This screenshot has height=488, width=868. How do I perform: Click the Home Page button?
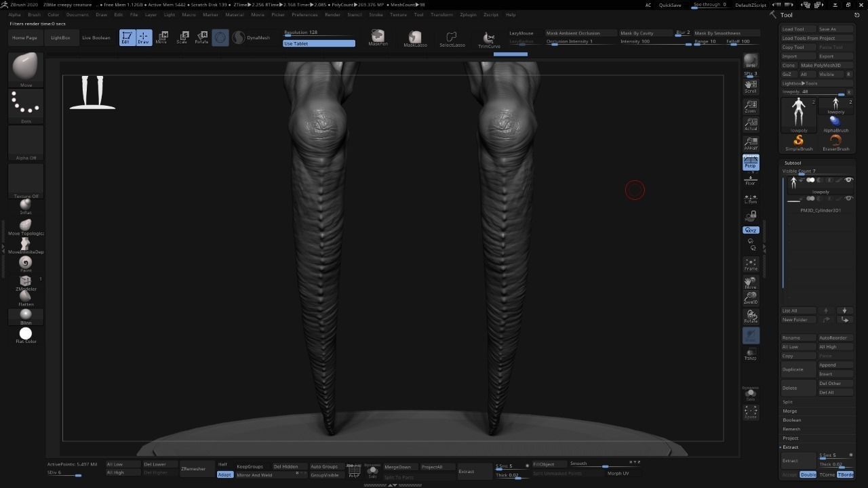click(24, 37)
